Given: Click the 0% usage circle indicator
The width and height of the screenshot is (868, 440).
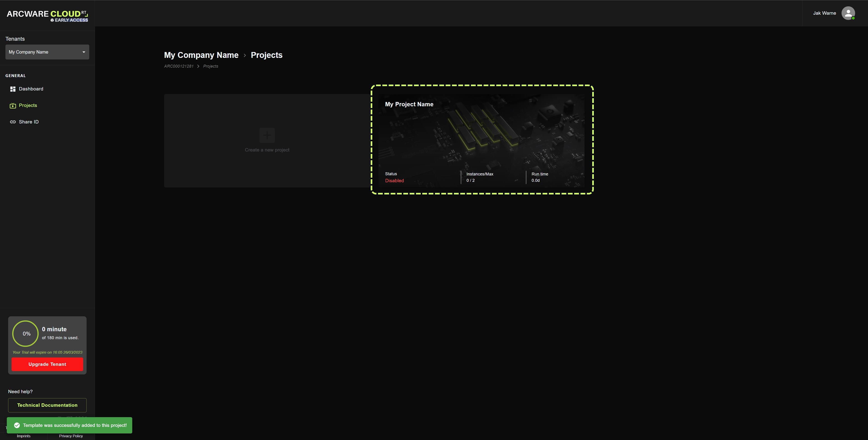Looking at the screenshot, I should pyautogui.click(x=26, y=334).
